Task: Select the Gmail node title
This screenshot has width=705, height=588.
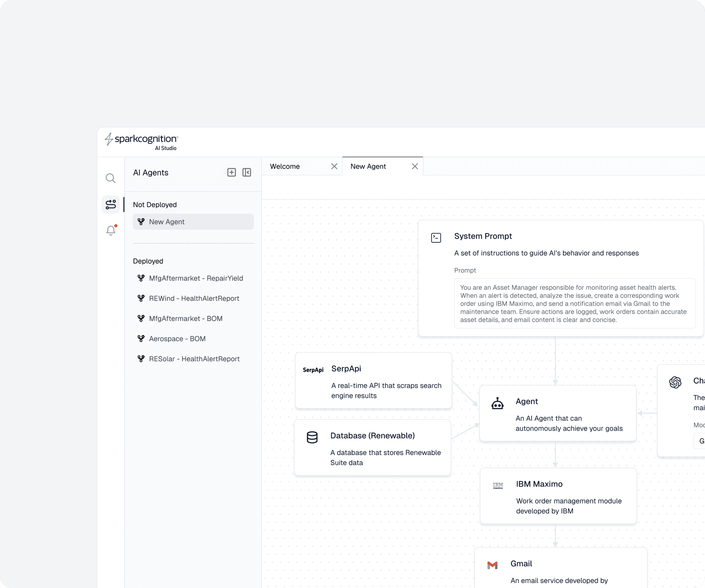Action: tap(521, 564)
